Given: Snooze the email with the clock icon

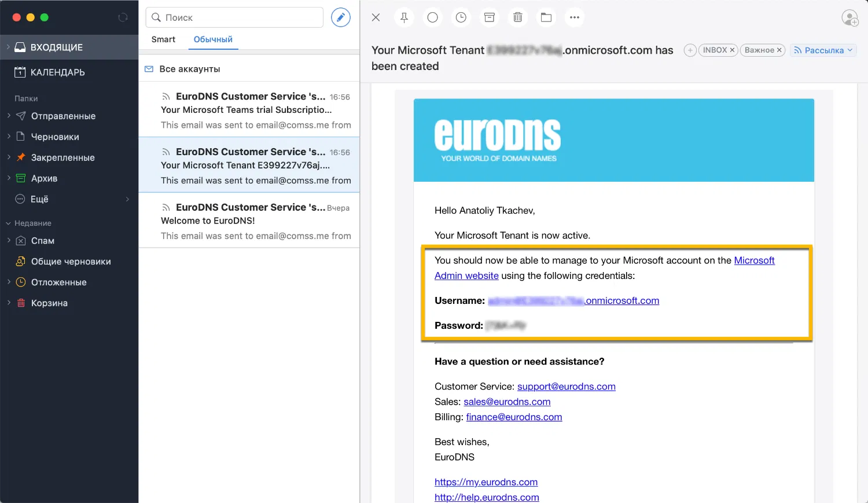Looking at the screenshot, I should [461, 17].
